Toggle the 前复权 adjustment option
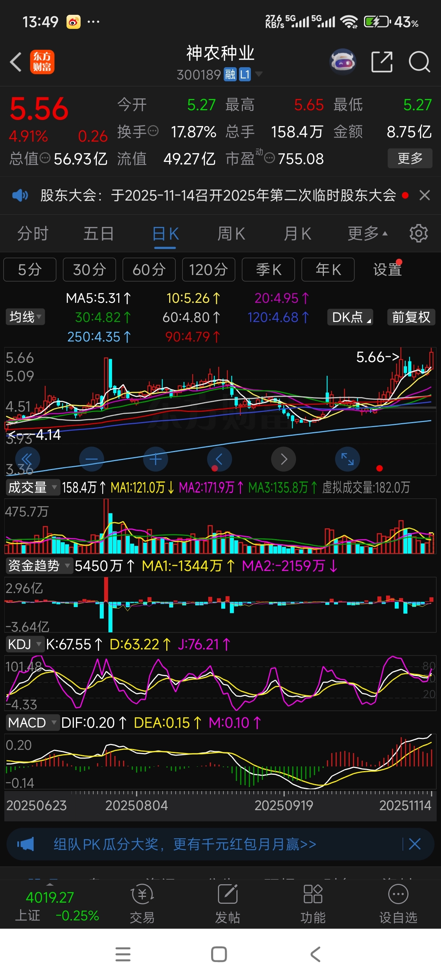Screen dimensions: 441x980 pos(411,317)
